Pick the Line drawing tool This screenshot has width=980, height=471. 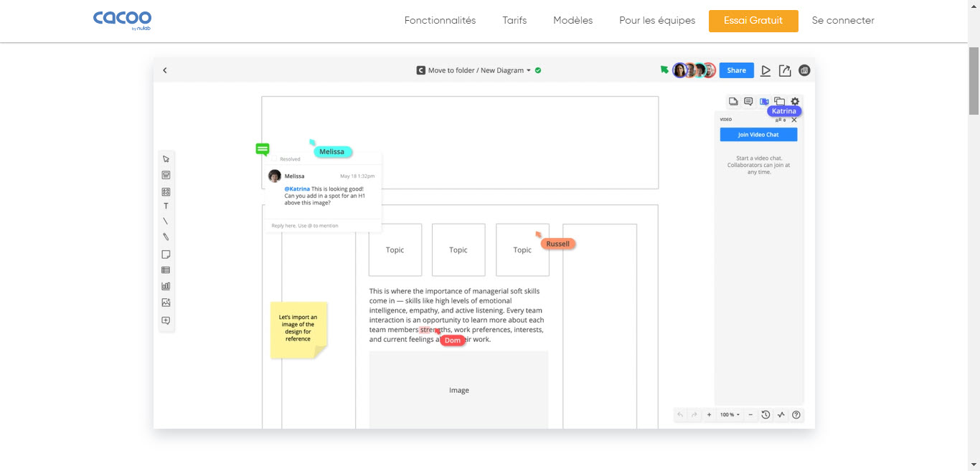point(166,222)
